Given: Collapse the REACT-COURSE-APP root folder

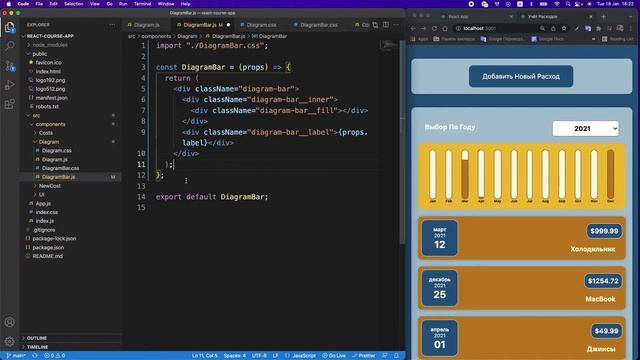Looking at the screenshot, I should (50, 36).
